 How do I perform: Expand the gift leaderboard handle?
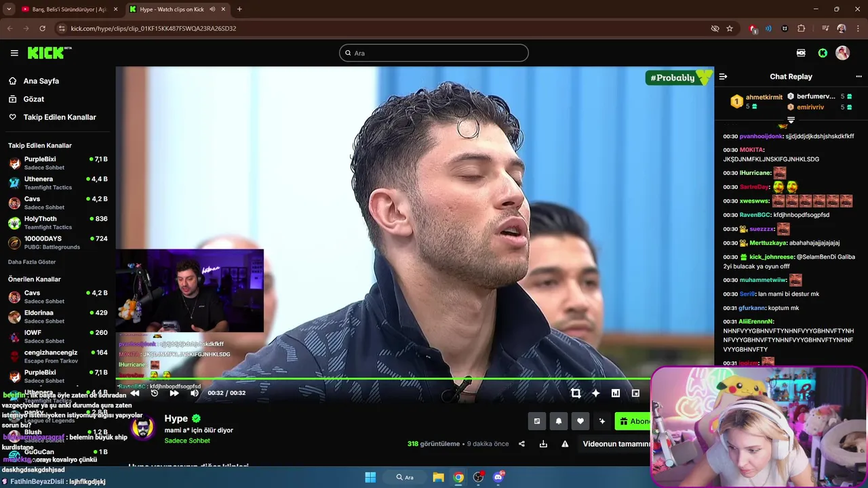point(791,120)
